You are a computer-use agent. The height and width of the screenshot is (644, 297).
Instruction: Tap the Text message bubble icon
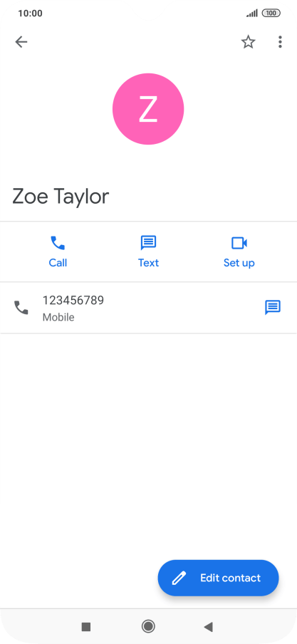(148, 243)
